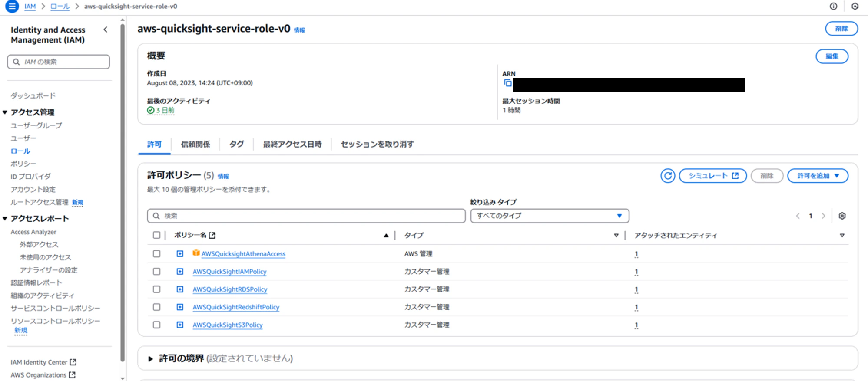Click the magnifier icon in IAM search
Viewport: 868px width, 381px height.
point(17,62)
